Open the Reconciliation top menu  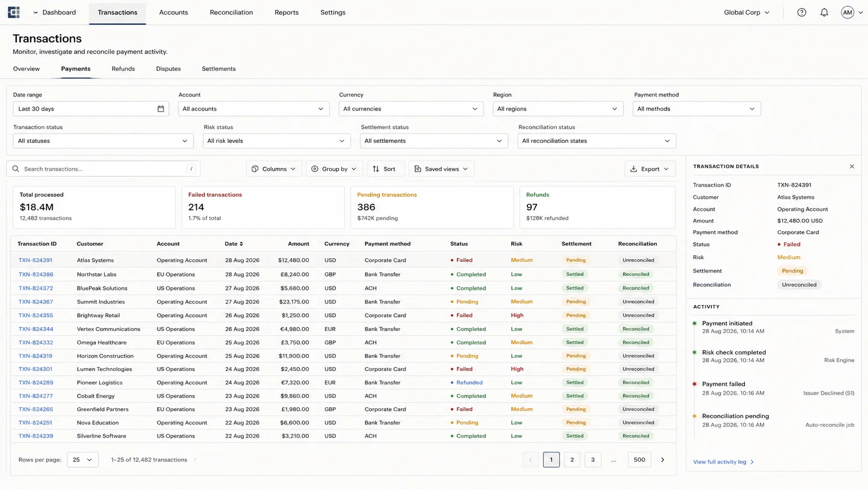click(x=231, y=12)
